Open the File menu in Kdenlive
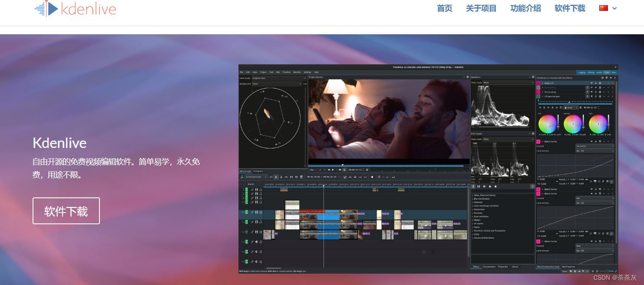 pos(241,72)
